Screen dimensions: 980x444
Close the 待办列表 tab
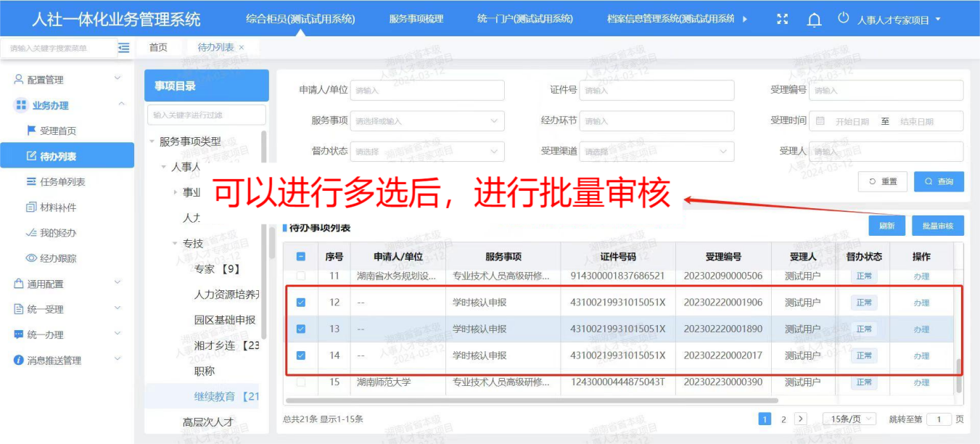(242, 48)
